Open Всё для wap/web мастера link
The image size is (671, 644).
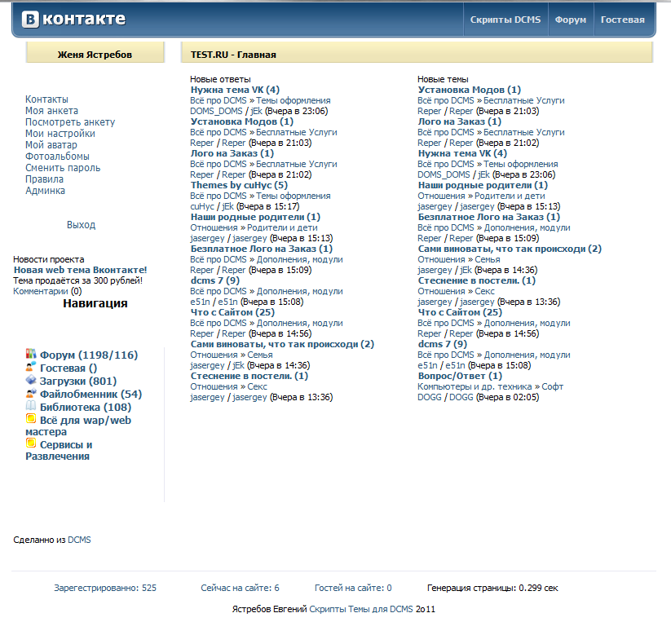(x=78, y=426)
